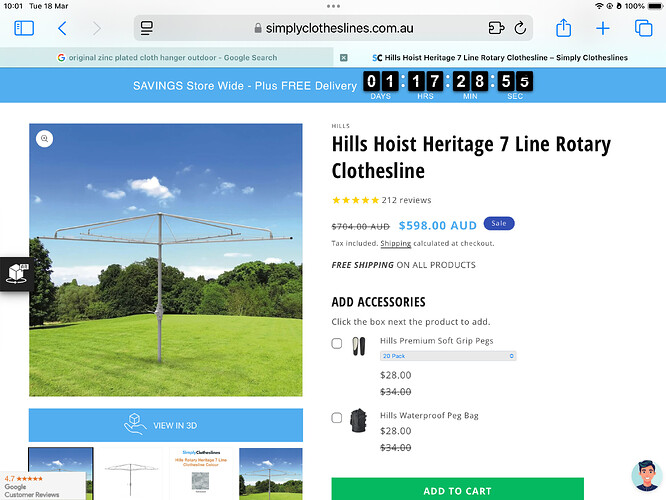Image resolution: width=666 pixels, height=500 pixels.
Task: Open the page reader menu icon
Action: (147, 28)
